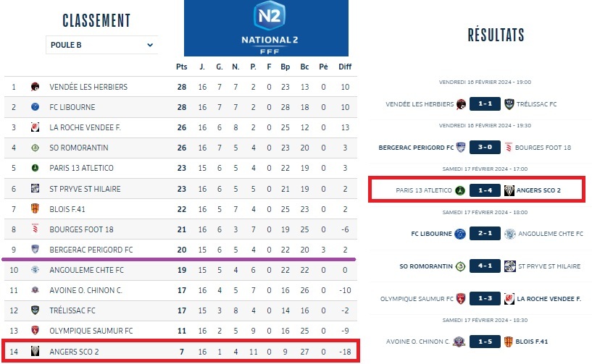Click the Bourges Foot 18 crest in results
Screen dimensions: 592x364
(x=509, y=148)
